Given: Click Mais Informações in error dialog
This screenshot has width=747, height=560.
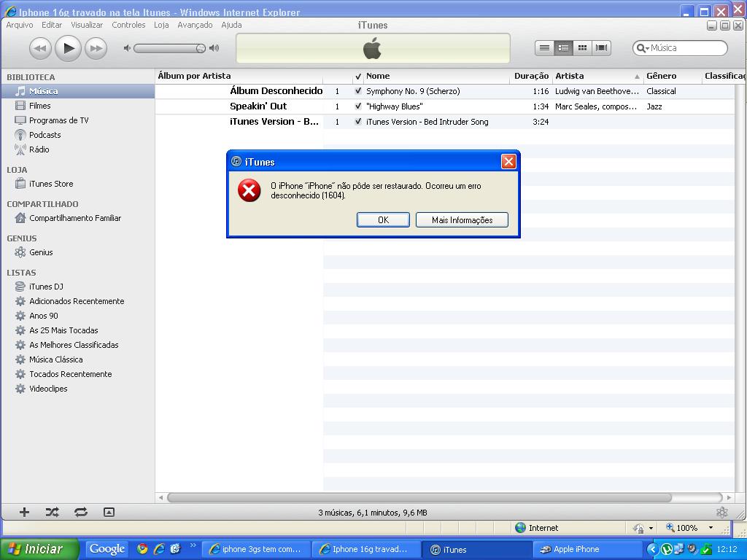Looking at the screenshot, I should [x=462, y=220].
